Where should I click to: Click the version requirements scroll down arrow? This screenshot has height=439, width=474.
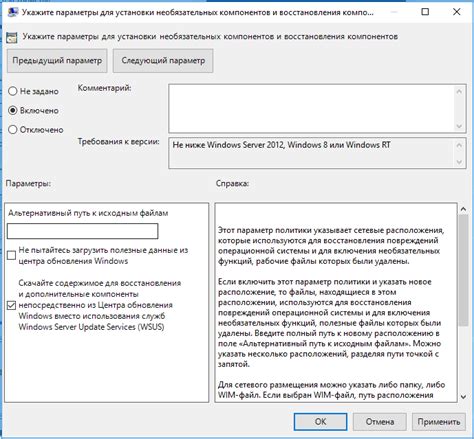[459, 162]
